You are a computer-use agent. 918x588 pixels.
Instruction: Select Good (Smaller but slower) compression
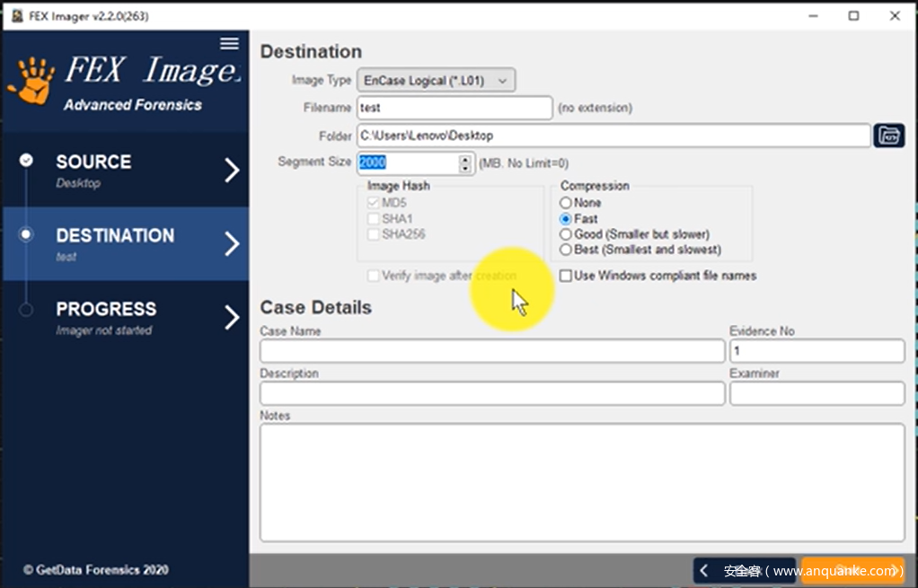pos(566,234)
